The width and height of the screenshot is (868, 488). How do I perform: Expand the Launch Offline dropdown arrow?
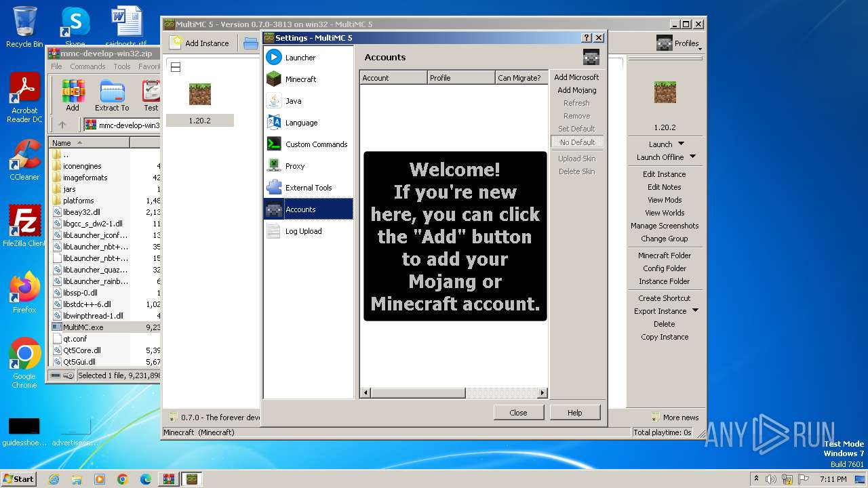(692, 157)
